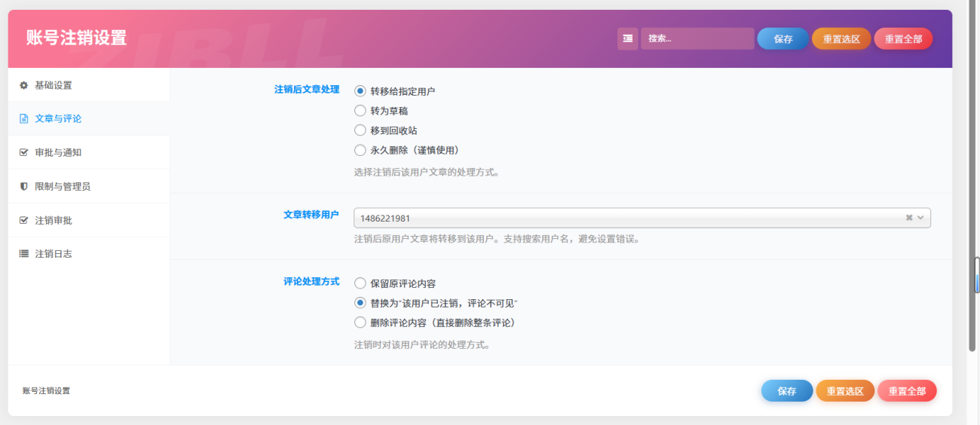This screenshot has height=425, width=980.
Task: Click the expand-all list icon near search
Action: pos(627,38)
